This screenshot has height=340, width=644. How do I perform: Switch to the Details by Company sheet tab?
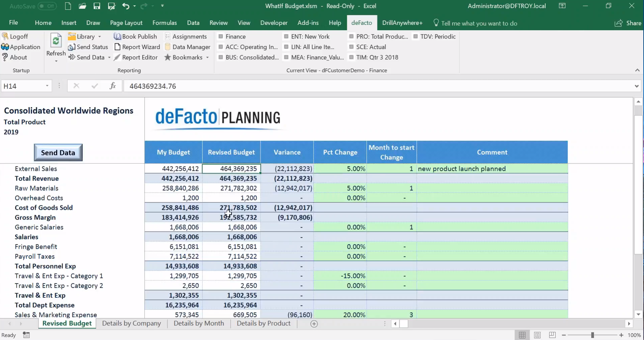(132, 324)
